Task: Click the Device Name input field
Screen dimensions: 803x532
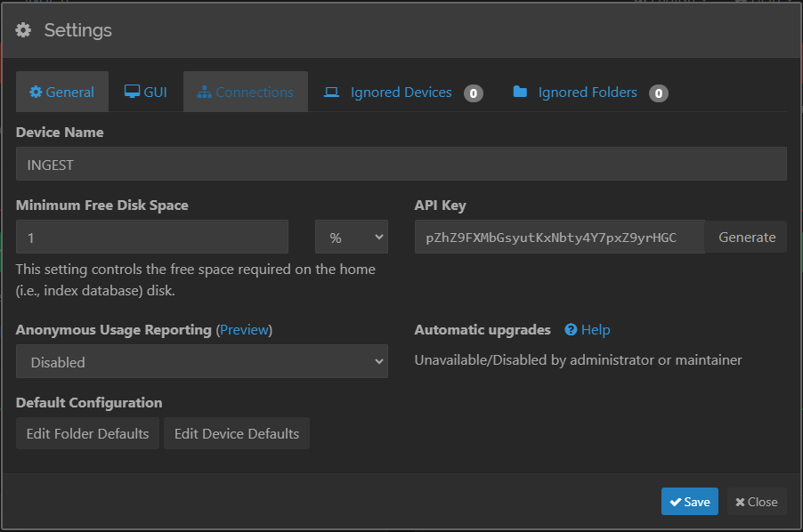Action: click(x=401, y=165)
